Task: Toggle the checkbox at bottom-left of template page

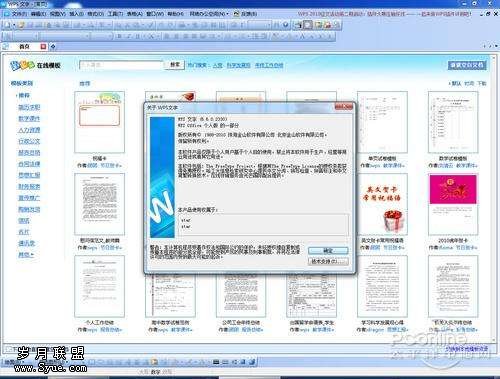Action: click(x=9, y=349)
